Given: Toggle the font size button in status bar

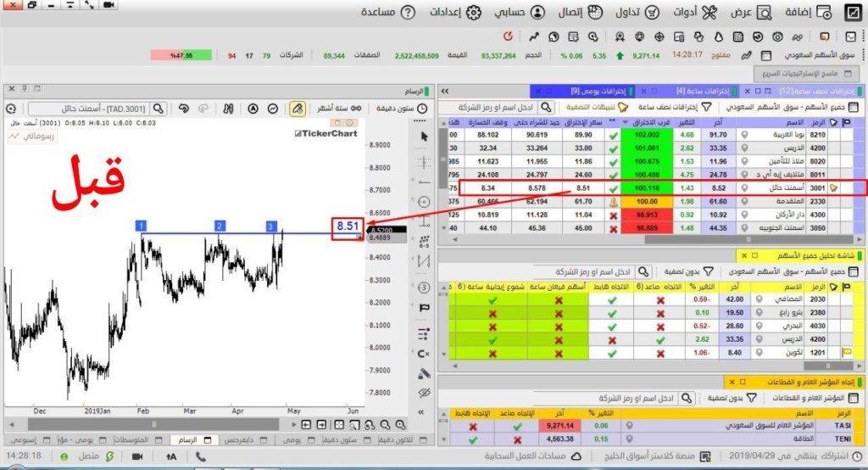Looking at the screenshot, I should pyautogui.click(x=170, y=456).
